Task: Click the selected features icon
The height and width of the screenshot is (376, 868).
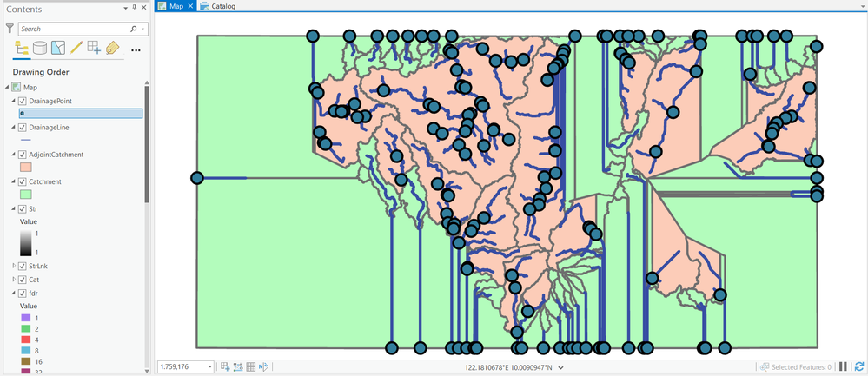Action: pos(765,366)
